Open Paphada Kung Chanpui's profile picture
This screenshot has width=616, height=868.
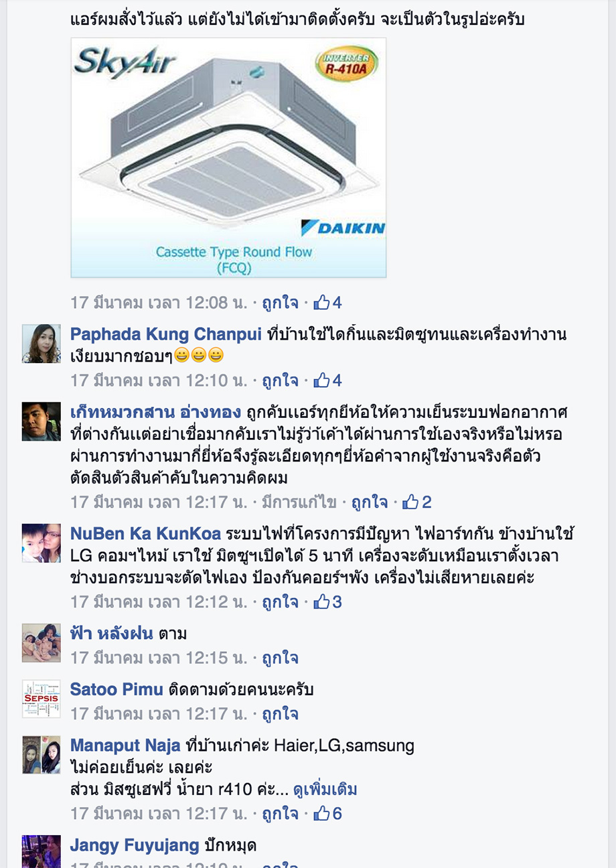(x=42, y=344)
